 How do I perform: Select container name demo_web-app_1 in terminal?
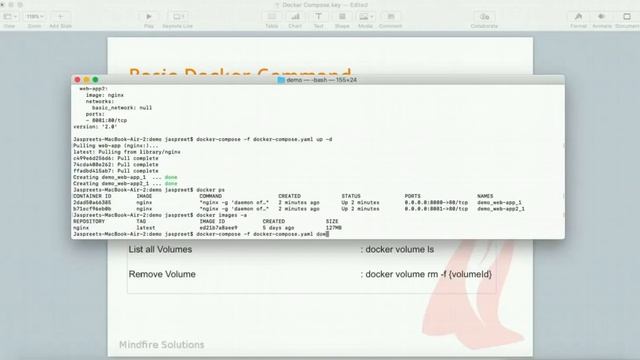tap(499, 202)
